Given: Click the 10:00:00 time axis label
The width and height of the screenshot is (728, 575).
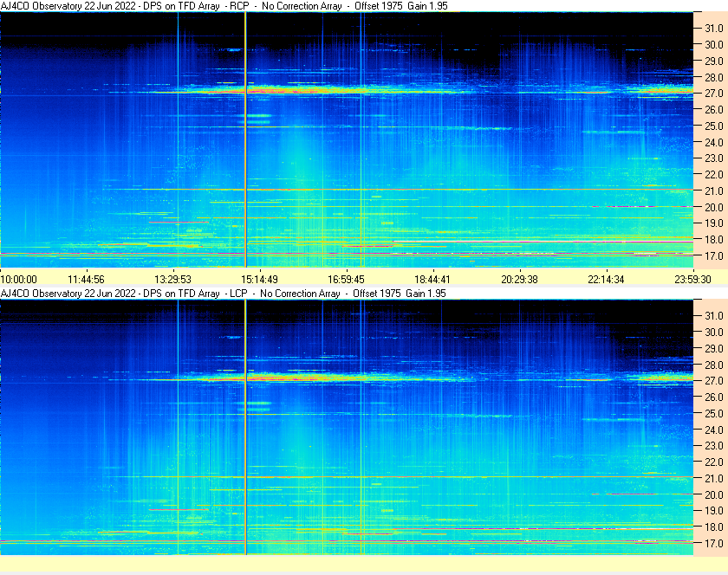Looking at the screenshot, I should [18, 280].
